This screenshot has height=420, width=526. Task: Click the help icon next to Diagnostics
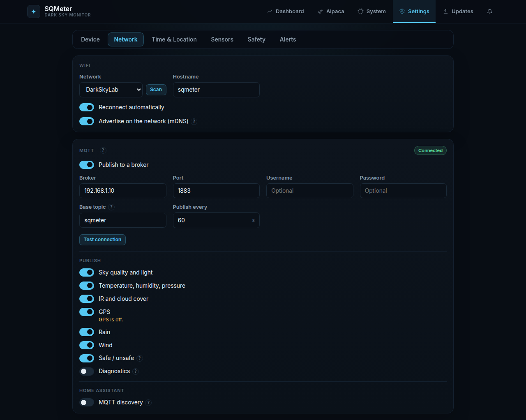[136, 372]
